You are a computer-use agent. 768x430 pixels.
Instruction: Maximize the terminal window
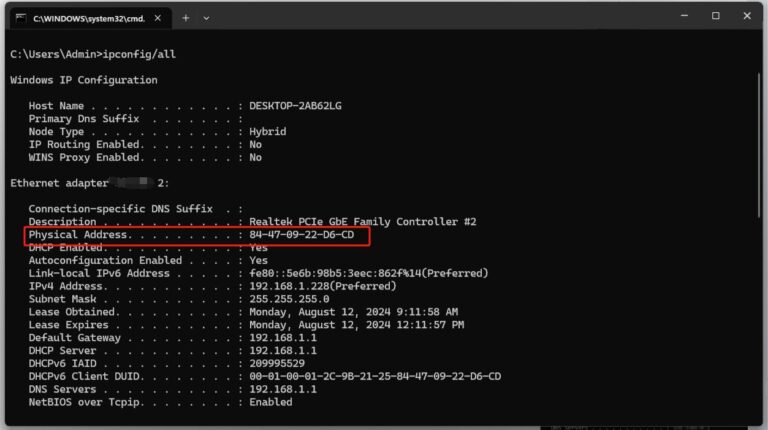tap(716, 16)
